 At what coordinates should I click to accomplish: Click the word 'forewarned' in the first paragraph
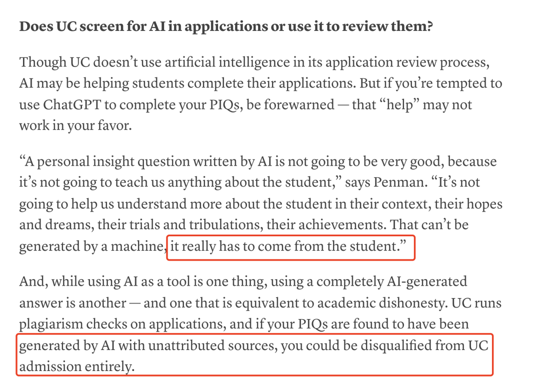[x=299, y=104]
